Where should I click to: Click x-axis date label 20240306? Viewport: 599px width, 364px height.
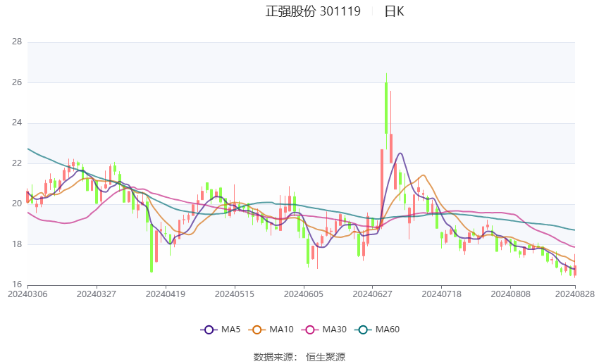tap(27, 294)
